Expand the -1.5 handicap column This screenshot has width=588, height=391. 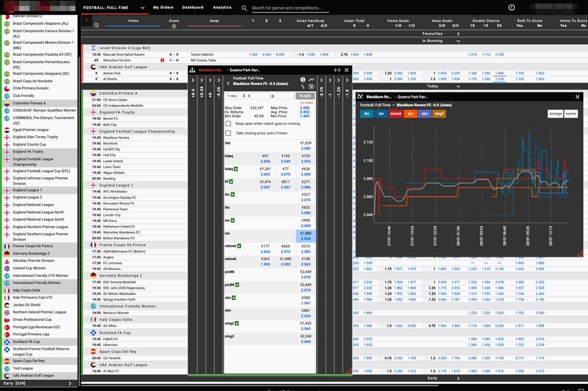click(x=347, y=80)
